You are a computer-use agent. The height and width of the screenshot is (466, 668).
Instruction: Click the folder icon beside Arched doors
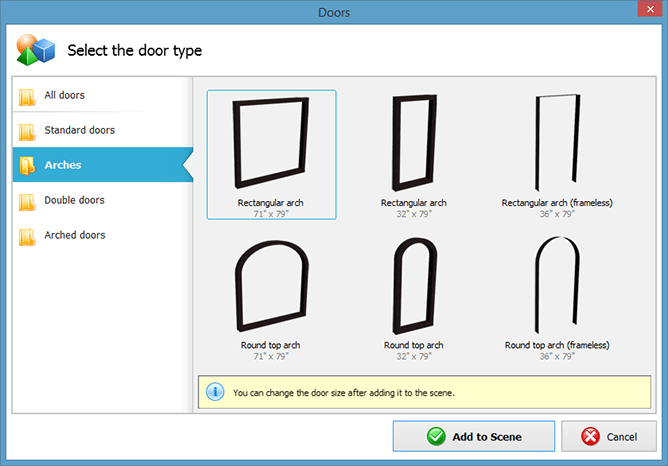coord(27,237)
